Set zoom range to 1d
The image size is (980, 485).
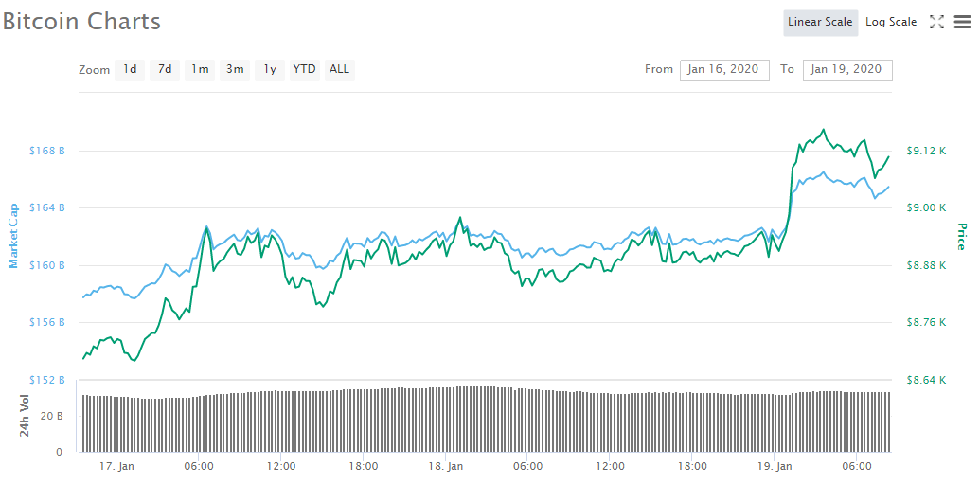pos(130,70)
